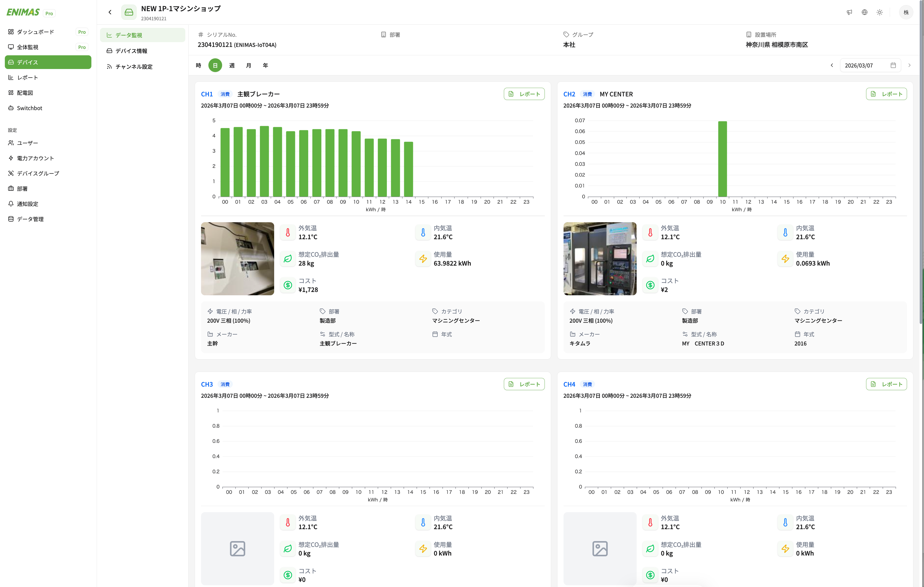Screen dimensions: 924x587
Task: Click the CH1 channel label
Action: pos(207,94)
